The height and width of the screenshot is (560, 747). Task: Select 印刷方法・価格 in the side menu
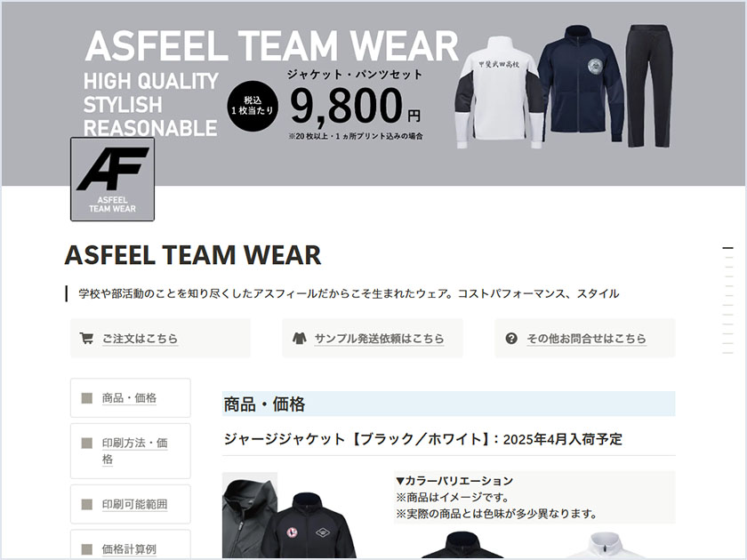pyautogui.click(x=131, y=451)
